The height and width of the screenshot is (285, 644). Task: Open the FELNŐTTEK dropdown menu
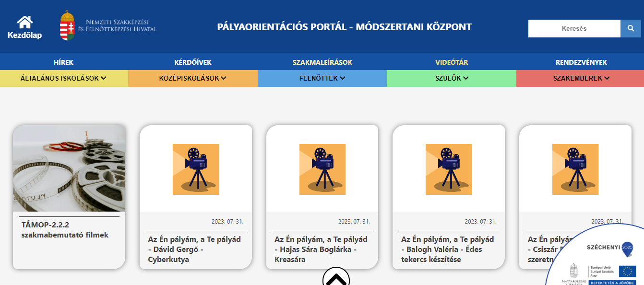coord(322,78)
